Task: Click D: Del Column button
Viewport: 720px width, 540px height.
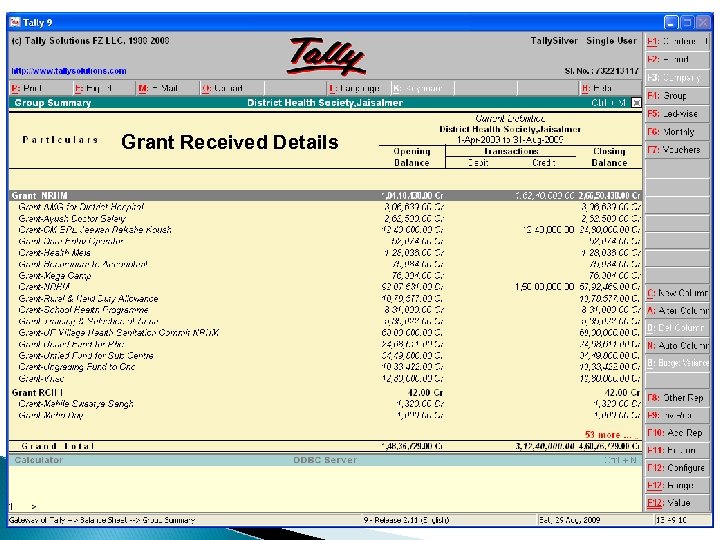Action: coord(677,328)
